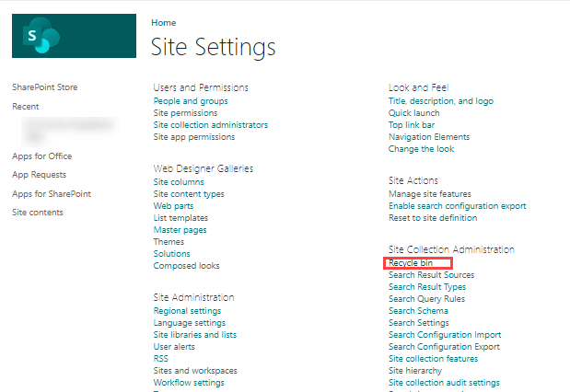Open Site collection audit settings
Image resolution: width=570 pixels, height=392 pixels.
[x=444, y=383]
